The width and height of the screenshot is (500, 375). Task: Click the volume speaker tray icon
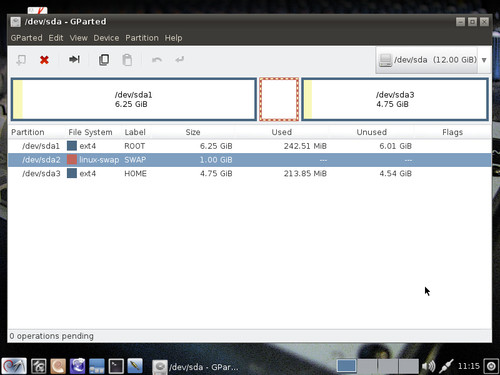click(x=428, y=366)
